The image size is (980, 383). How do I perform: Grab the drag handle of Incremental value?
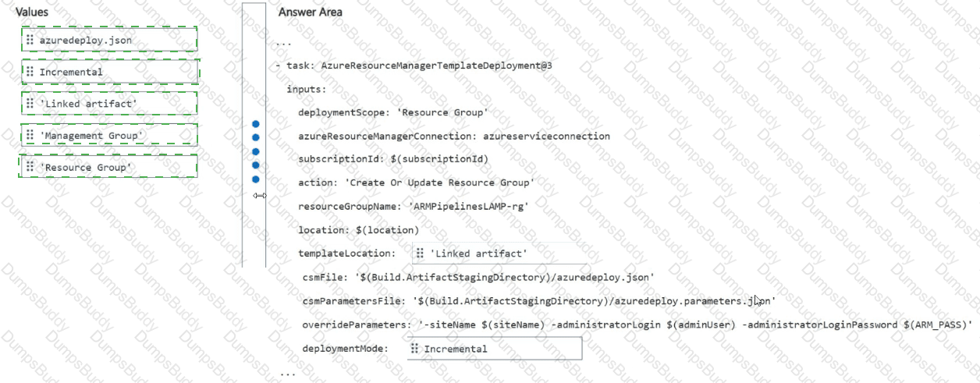pyautogui.click(x=30, y=72)
